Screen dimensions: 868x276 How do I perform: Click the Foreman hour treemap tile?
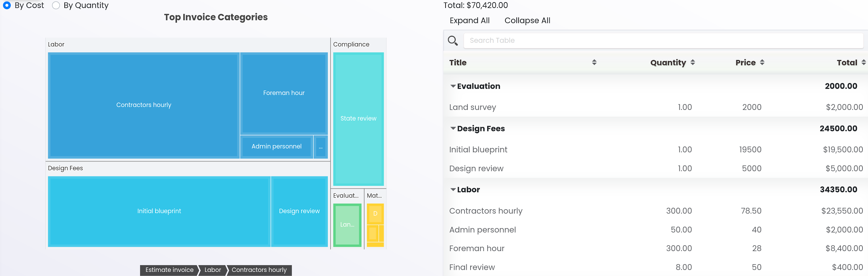pyautogui.click(x=284, y=93)
